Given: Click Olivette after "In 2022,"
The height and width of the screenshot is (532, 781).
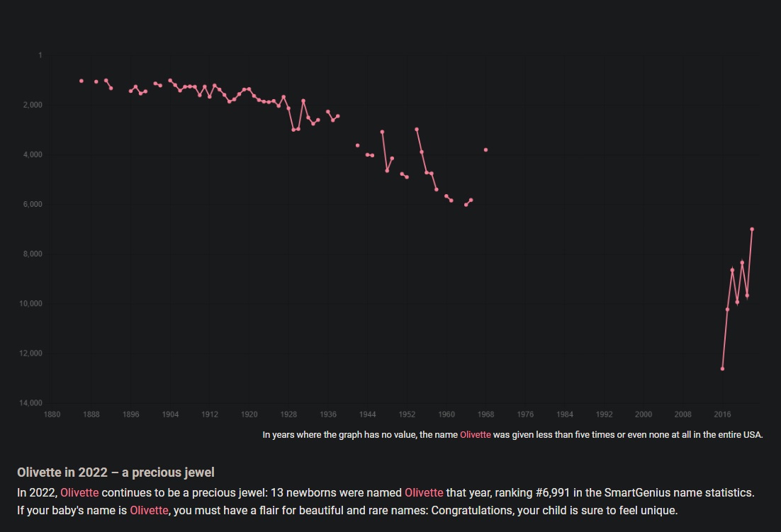Looking at the screenshot, I should click(79, 492).
